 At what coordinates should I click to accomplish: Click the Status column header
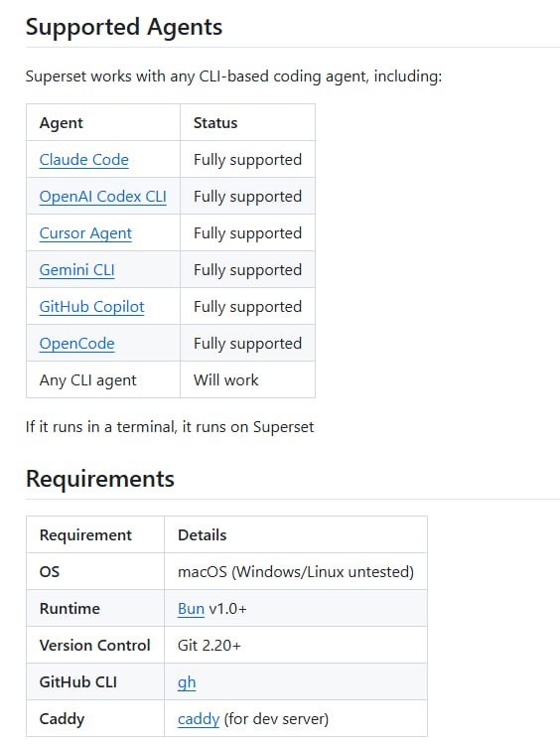247,123
